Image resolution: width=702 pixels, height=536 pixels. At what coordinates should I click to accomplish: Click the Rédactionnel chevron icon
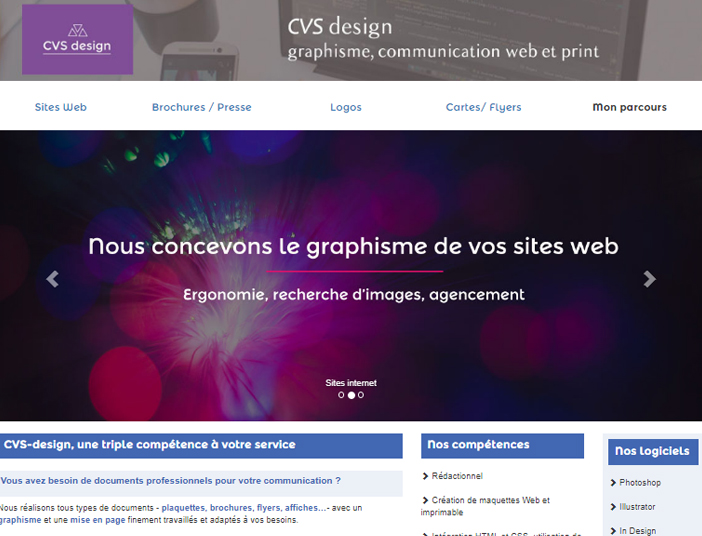point(425,476)
